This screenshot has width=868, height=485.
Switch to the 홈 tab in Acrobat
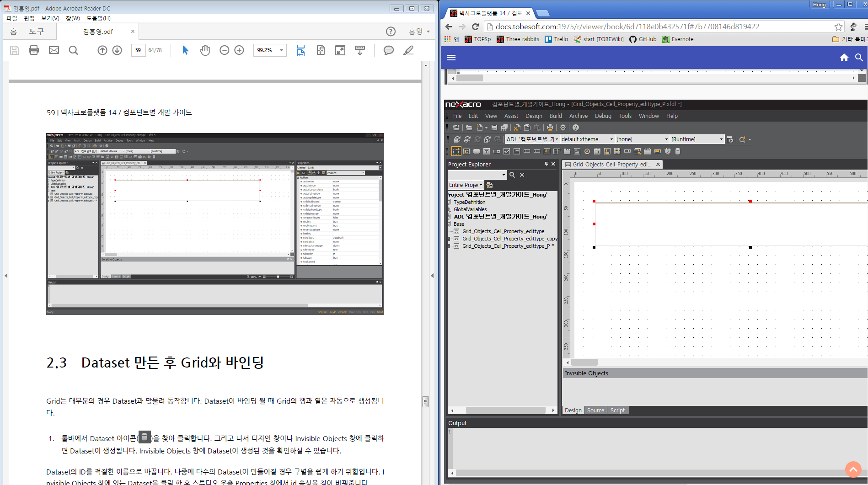(x=14, y=32)
